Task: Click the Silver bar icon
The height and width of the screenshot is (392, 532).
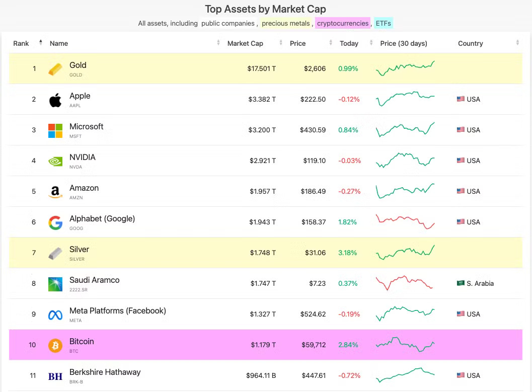Action: coord(55,253)
